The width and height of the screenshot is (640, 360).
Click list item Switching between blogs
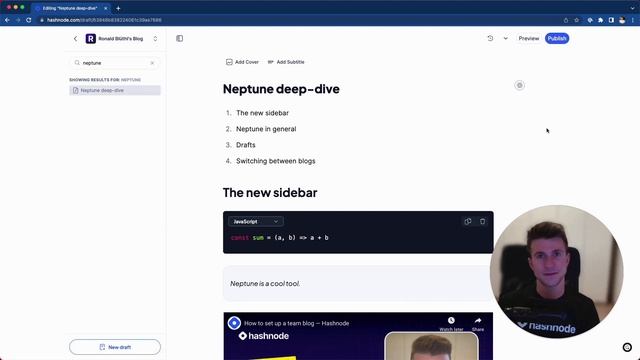click(x=276, y=161)
